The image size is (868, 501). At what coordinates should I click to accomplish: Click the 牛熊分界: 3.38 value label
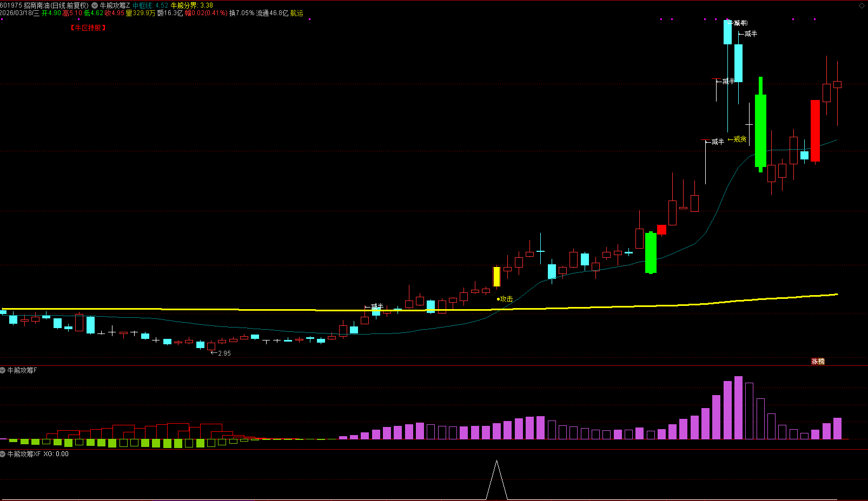click(192, 5)
